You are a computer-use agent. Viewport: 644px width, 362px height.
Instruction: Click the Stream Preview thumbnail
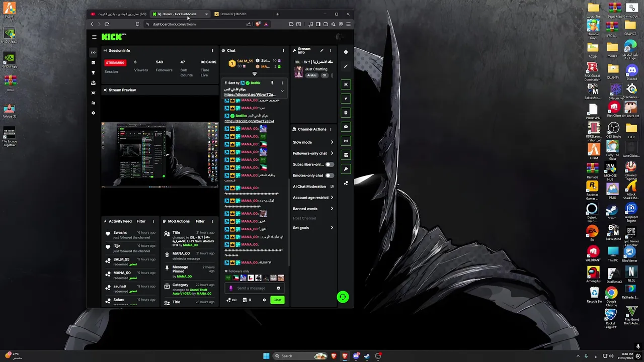[160, 155]
